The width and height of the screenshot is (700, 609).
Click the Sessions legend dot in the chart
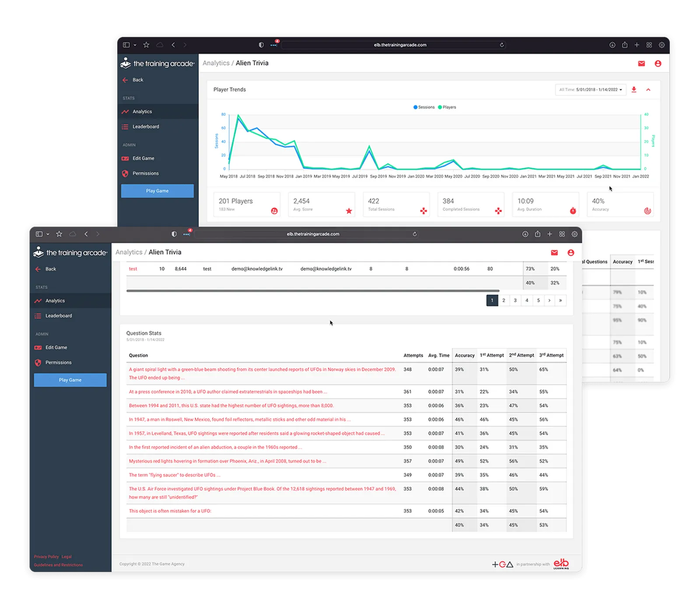coord(416,107)
